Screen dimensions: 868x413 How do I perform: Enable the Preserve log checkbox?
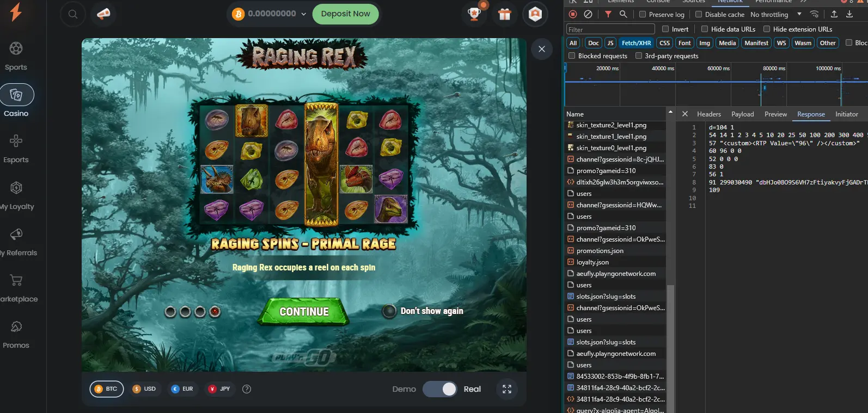click(643, 15)
